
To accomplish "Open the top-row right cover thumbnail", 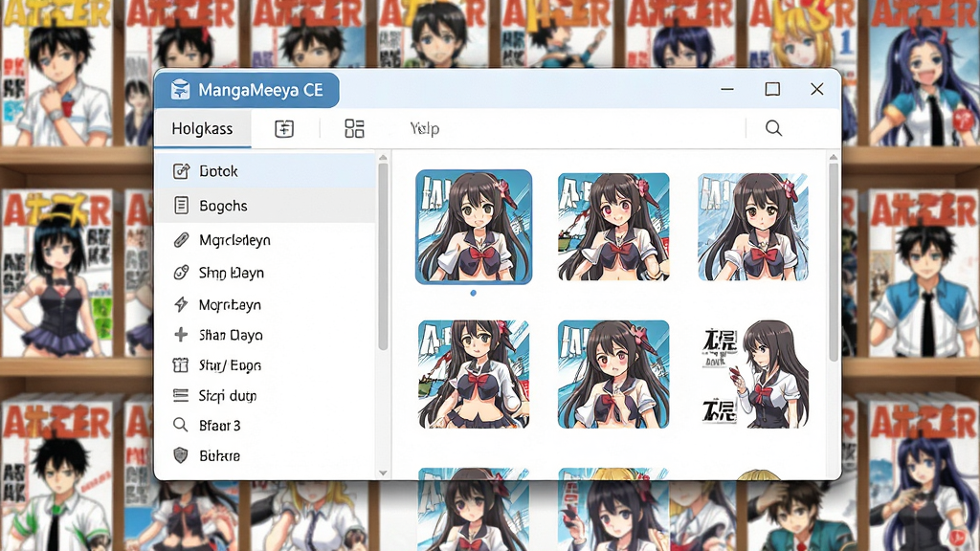I will click(753, 227).
